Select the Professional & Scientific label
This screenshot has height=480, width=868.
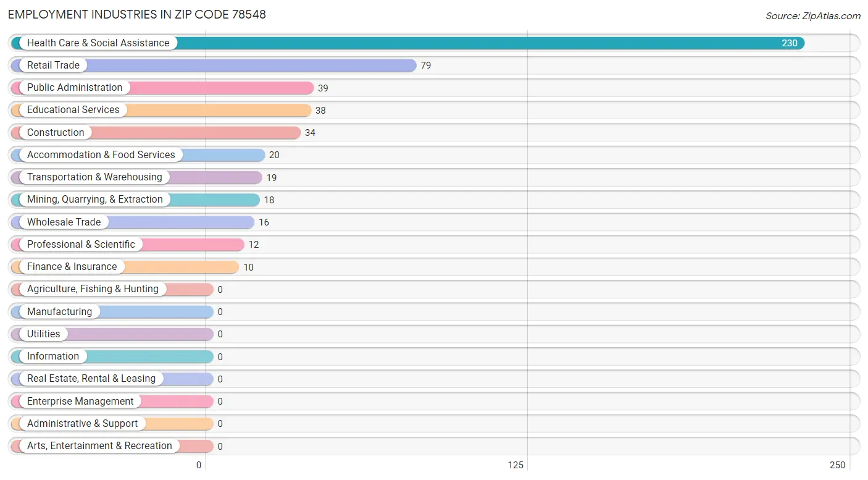click(81, 244)
